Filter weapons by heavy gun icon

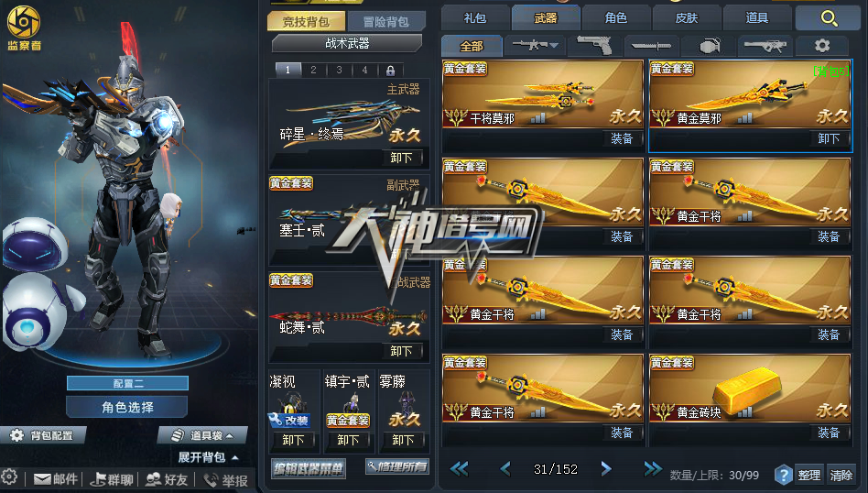pos(765,46)
